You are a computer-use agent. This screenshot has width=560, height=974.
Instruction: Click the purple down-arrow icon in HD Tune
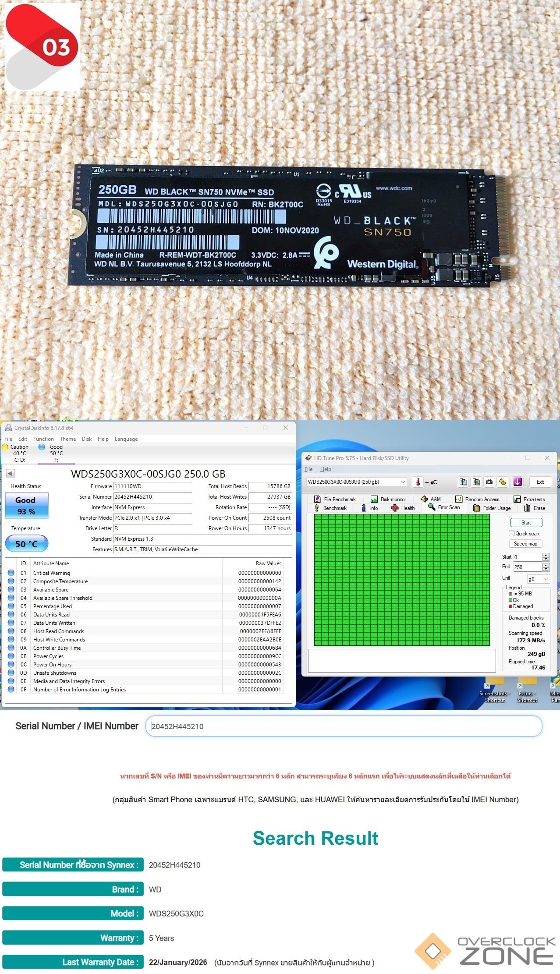pos(517,482)
